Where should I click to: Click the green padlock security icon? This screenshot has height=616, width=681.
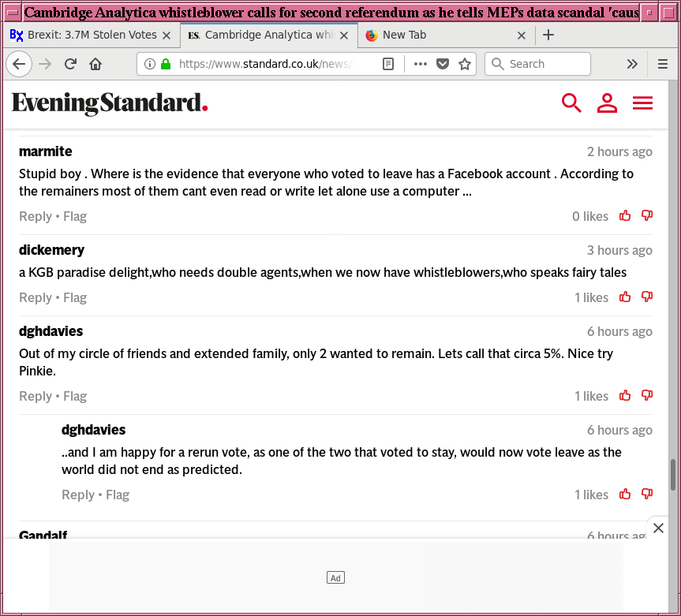pos(166,64)
